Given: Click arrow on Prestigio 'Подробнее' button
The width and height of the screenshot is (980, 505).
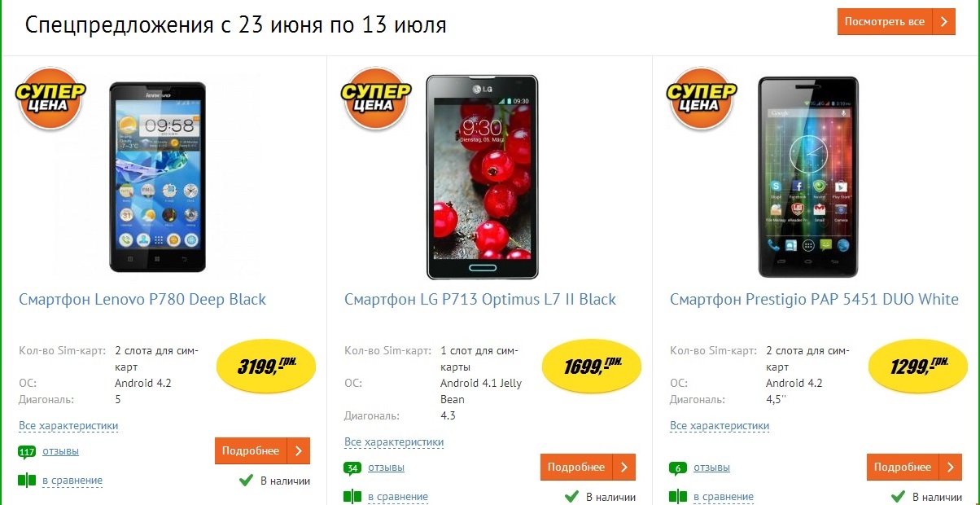Looking at the screenshot, I should click(x=950, y=468).
